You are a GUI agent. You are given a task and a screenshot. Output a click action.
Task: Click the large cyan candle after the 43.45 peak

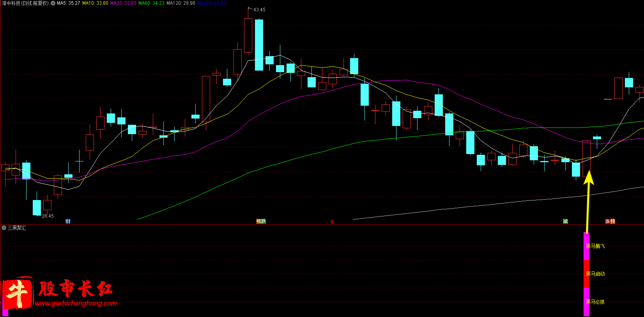pyautogui.click(x=259, y=45)
